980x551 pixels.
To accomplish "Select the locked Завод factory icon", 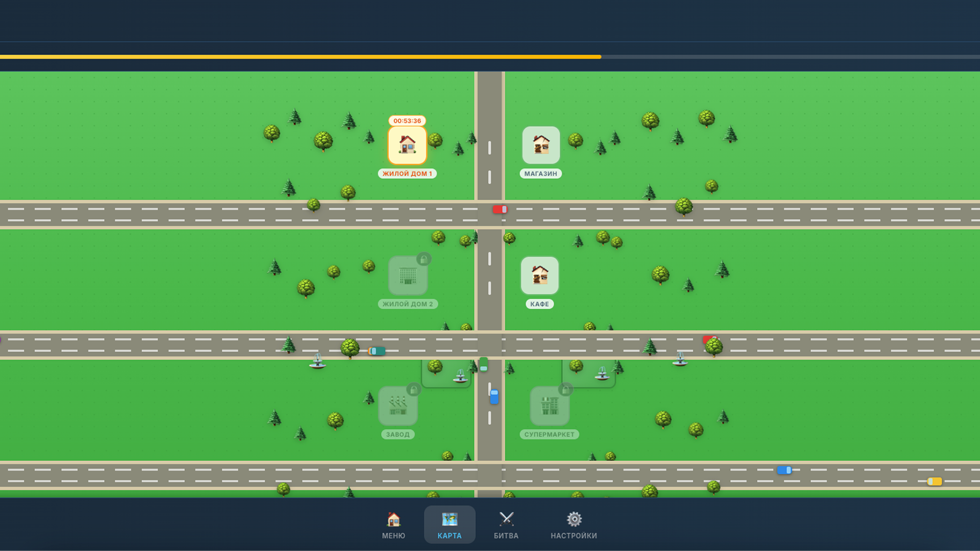I will [x=398, y=405].
